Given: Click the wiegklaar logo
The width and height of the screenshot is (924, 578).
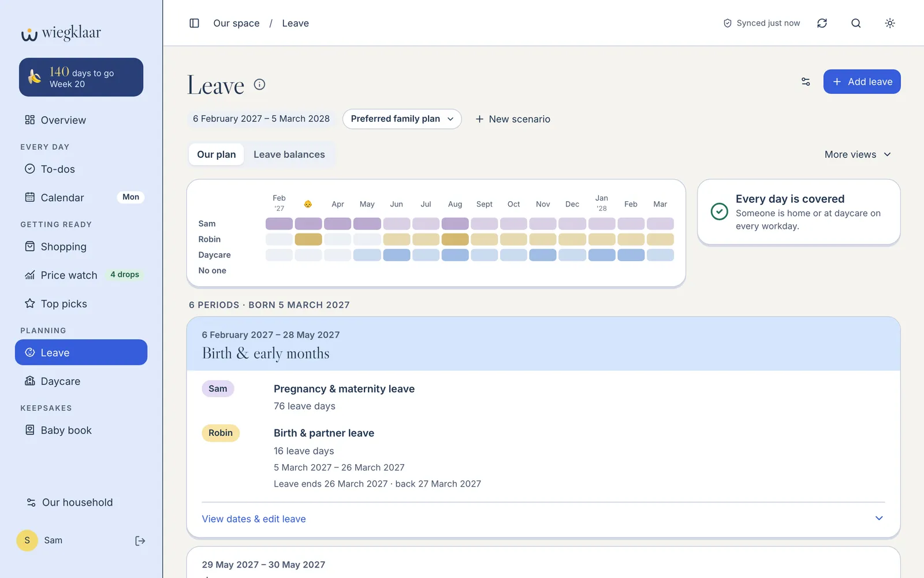Looking at the screenshot, I should (x=61, y=33).
